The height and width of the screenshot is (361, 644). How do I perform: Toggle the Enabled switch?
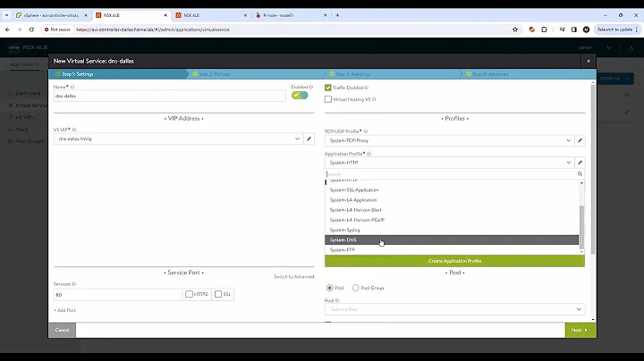click(300, 96)
